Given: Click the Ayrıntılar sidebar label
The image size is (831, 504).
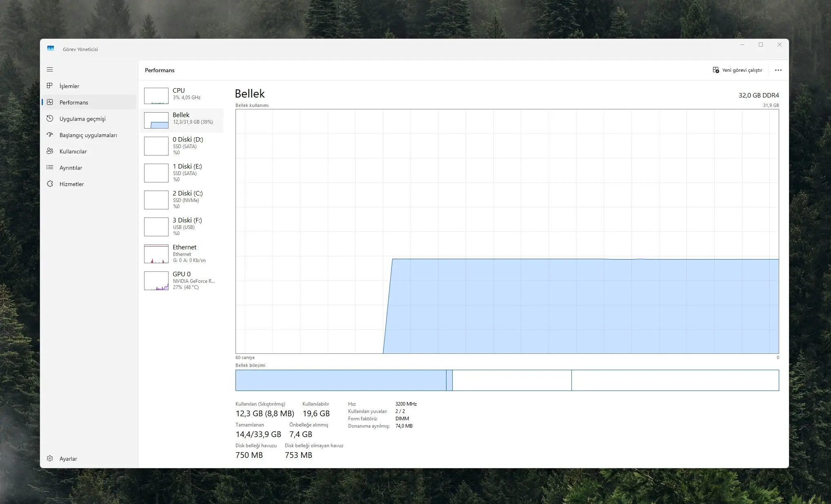Looking at the screenshot, I should (71, 168).
